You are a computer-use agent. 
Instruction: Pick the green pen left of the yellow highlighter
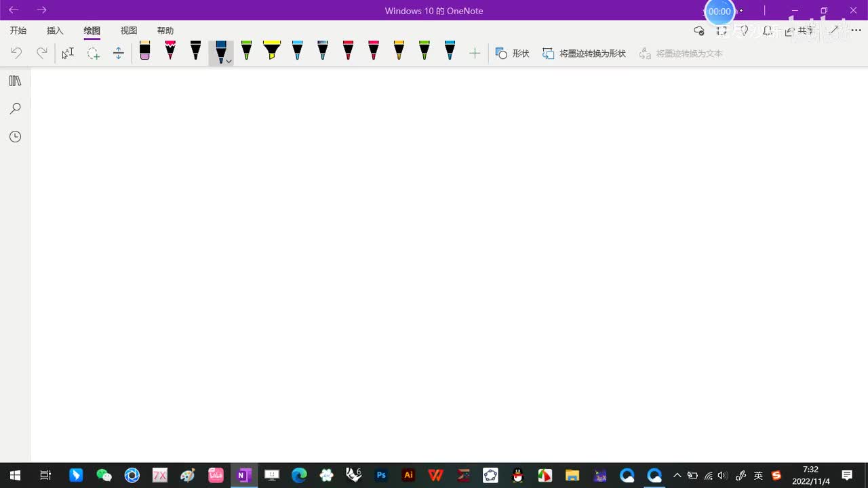click(247, 51)
